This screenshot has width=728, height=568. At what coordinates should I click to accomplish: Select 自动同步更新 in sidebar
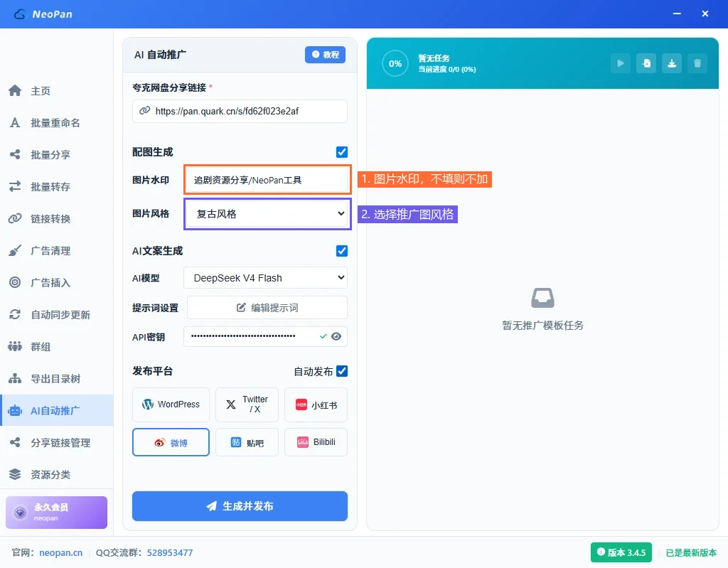(x=57, y=314)
